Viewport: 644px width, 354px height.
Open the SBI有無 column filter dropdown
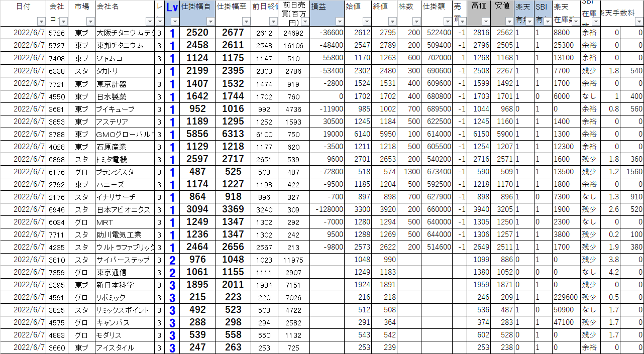pyautogui.click(x=548, y=22)
